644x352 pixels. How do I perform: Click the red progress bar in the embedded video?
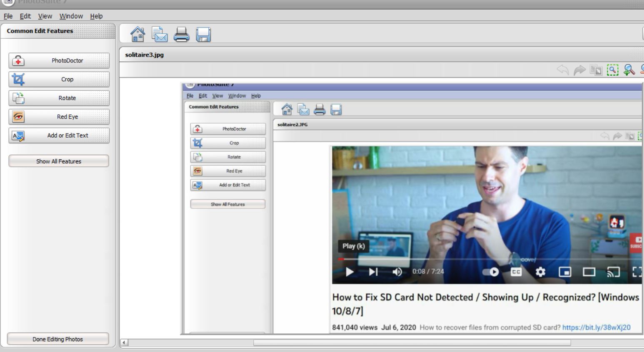341,259
